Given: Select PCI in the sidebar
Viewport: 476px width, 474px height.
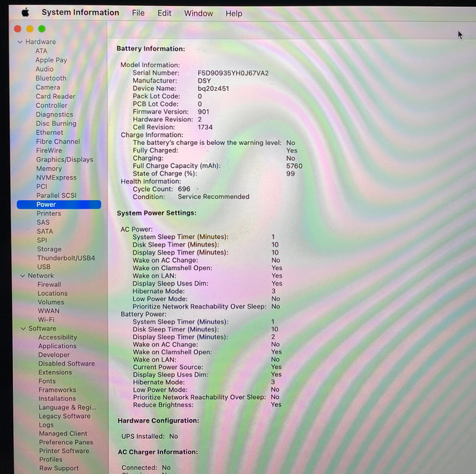Looking at the screenshot, I should point(42,187).
